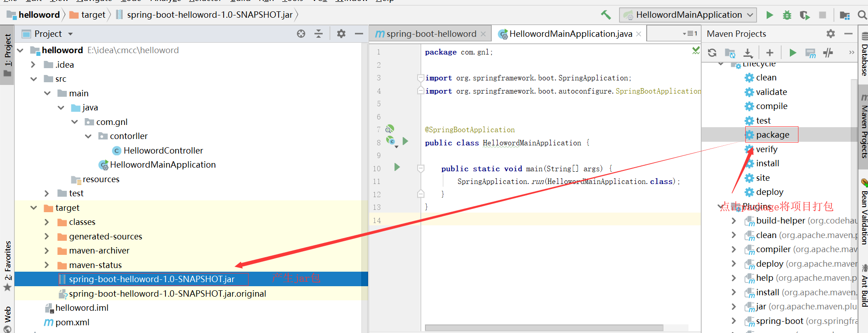Screen dimensions: 868x333
Task: Open Maven Projects settings gear
Action: point(831,34)
